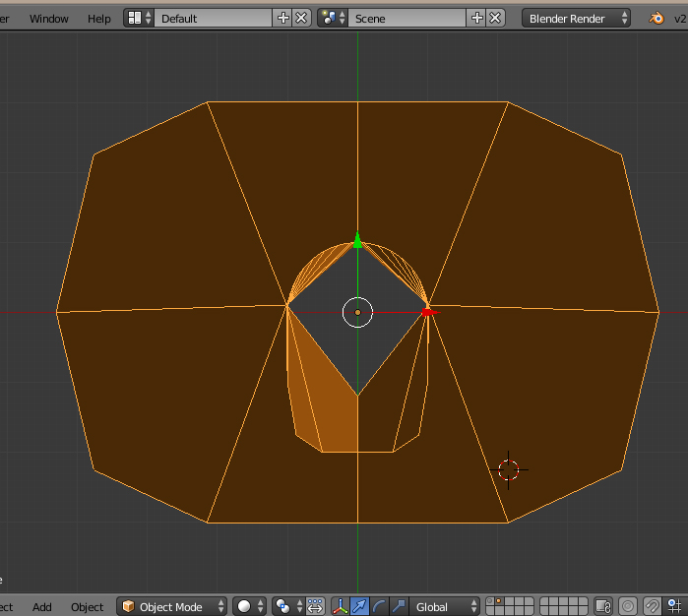Click the screen layout browse icon

pyautogui.click(x=140, y=18)
